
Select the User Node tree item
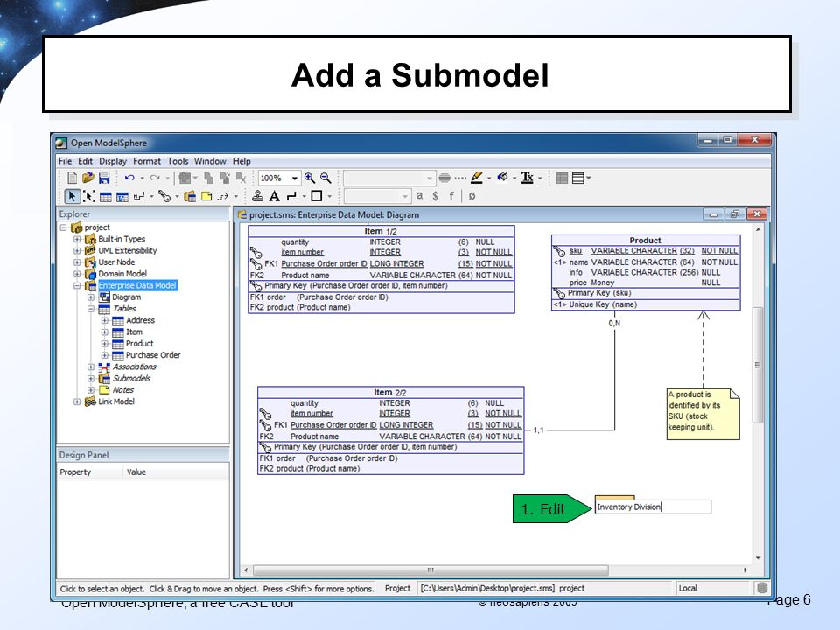click(x=116, y=262)
